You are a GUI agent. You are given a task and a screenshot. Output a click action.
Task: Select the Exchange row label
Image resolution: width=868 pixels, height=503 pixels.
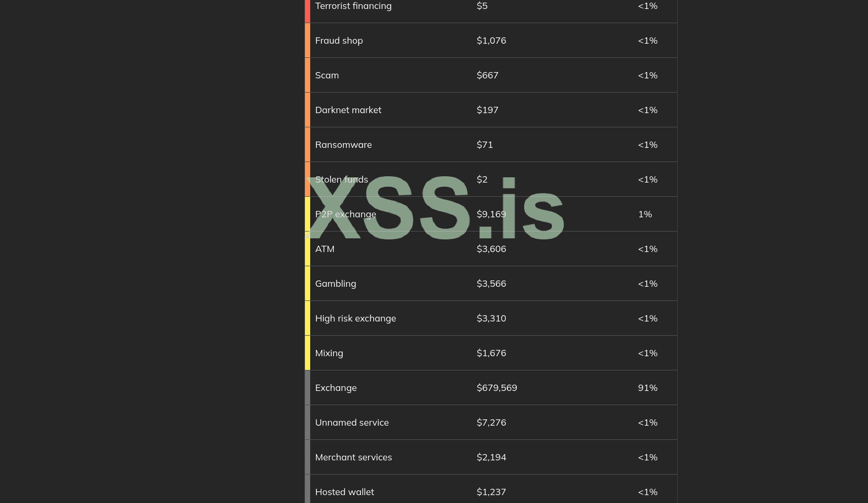pyautogui.click(x=335, y=388)
